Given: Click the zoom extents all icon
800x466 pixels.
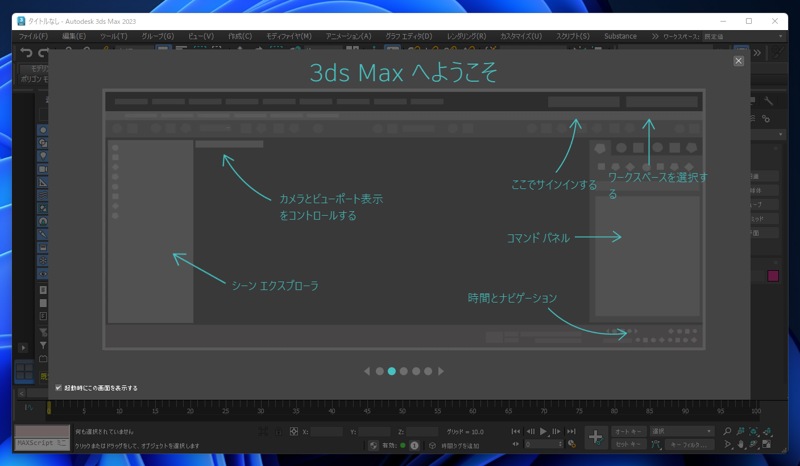Looking at the screenshot, I should pyautogui.click(x=766, y=432).
